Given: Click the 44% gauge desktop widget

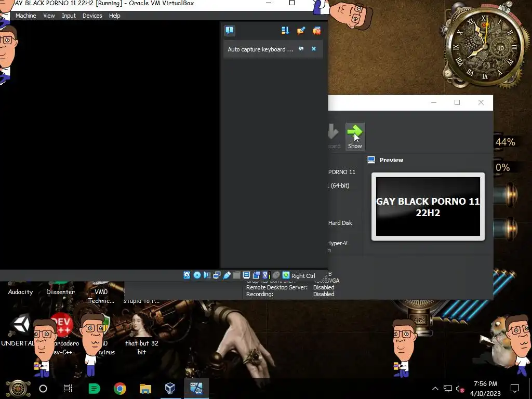Looking at the screenshot, I should [x=506, y=142].
